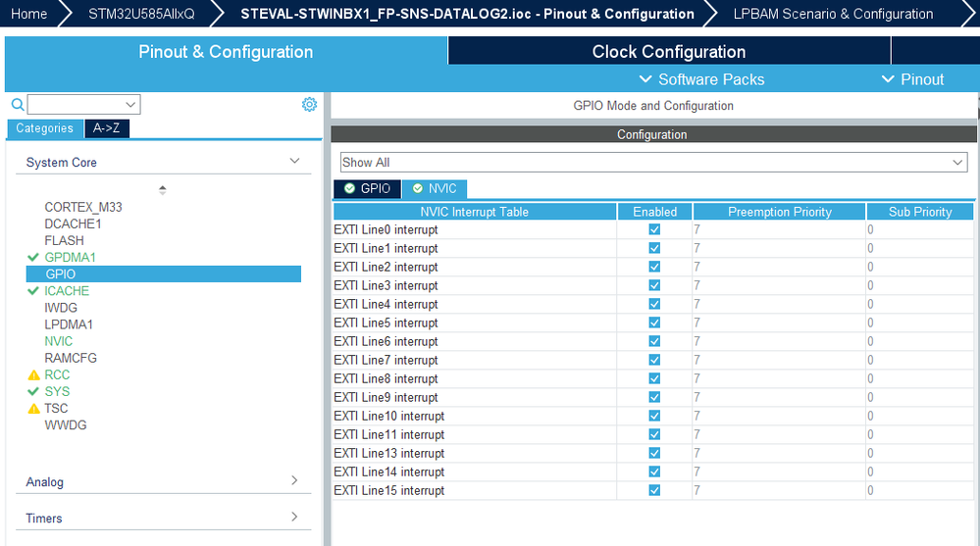Select WWDG peripheral
The height and width of the screenshot is (546, 980).
tap(65, 424)
